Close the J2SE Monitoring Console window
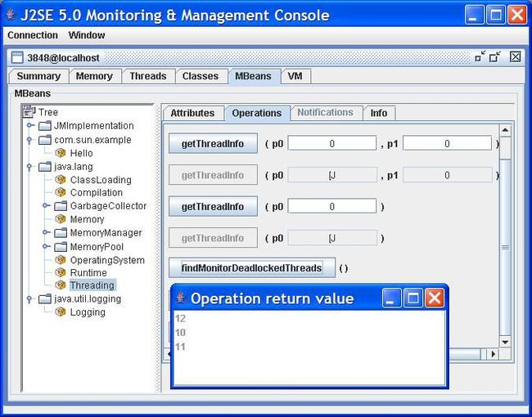The image size is (532, 417). (x=517, y=15)
